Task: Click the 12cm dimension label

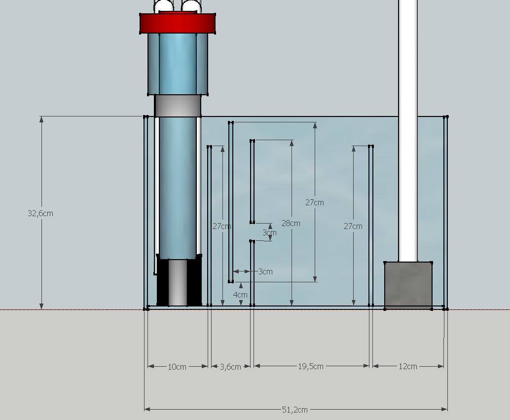Action: (x=408, y=366)
